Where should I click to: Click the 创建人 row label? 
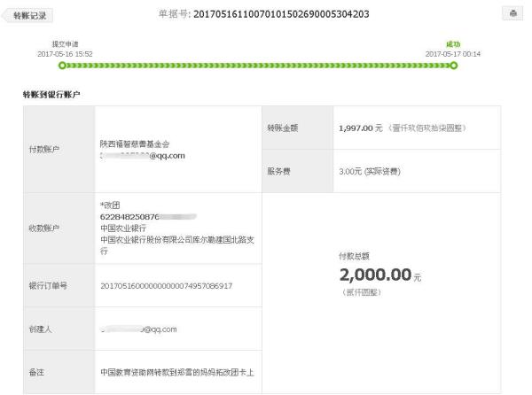click(41, 329)
